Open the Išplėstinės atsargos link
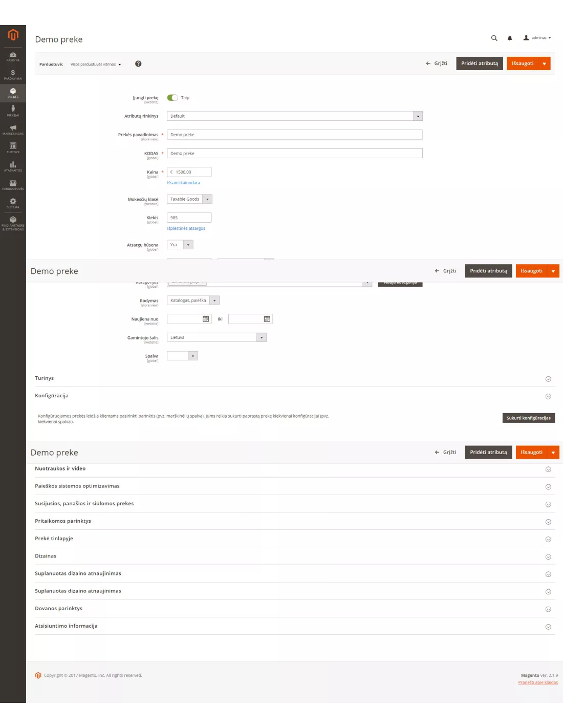The height and width of the screenshot is (728, 563). pyautogui.click(x=186, y=228)
